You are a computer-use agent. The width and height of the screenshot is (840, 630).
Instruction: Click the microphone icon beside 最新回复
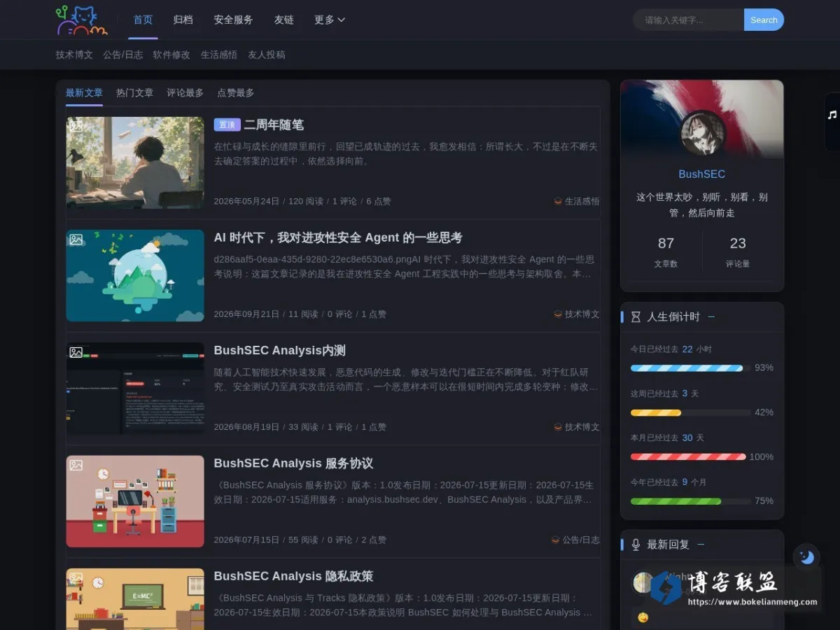click(636, 545)
